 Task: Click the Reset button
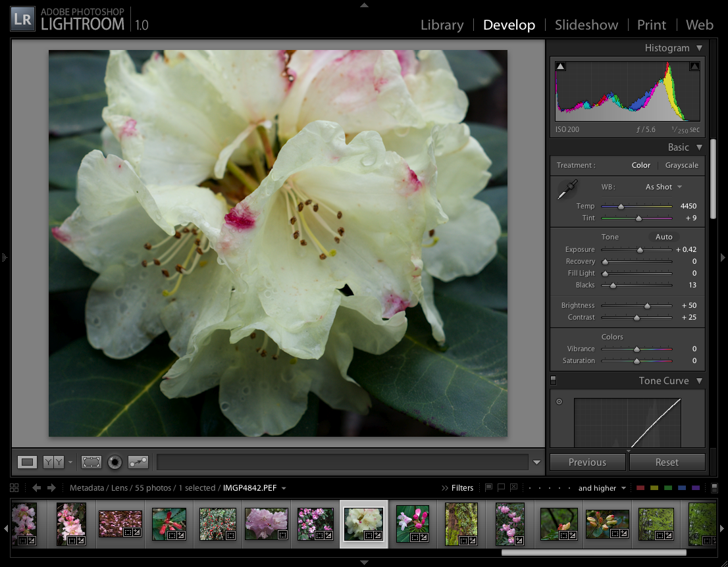667,462
